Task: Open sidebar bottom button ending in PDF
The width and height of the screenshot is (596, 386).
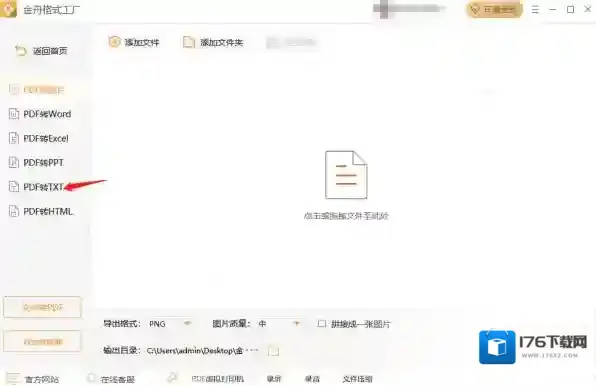Action: click(x=42, y=307)
